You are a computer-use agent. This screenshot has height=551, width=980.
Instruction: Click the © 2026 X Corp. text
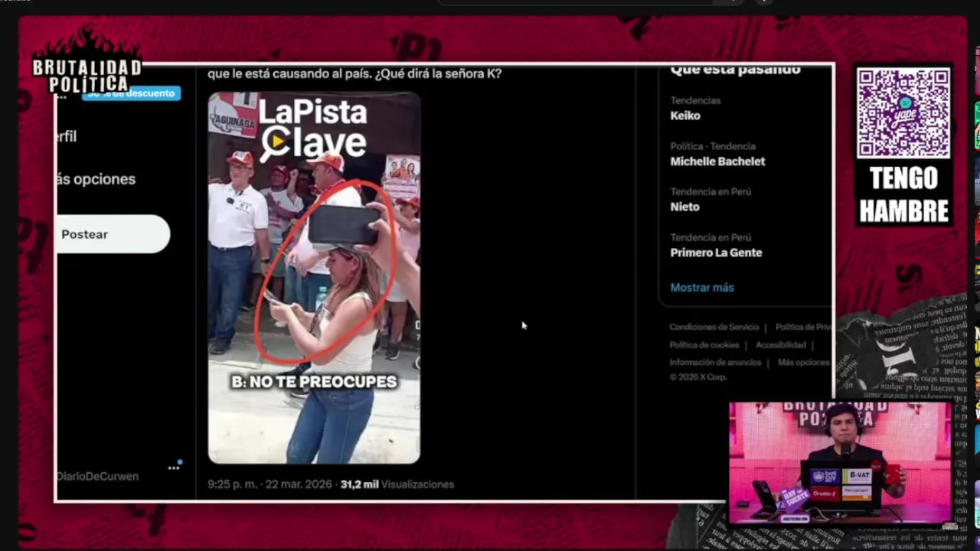point(698,377)
